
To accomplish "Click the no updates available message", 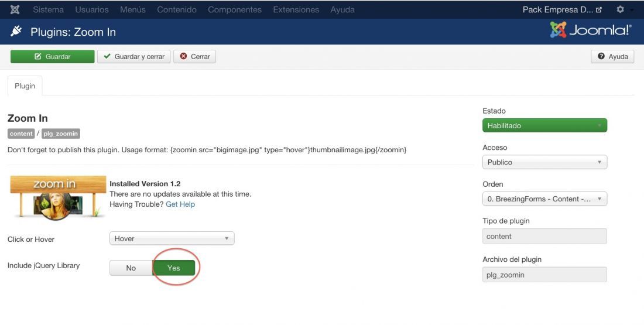I will coord(180,194).
